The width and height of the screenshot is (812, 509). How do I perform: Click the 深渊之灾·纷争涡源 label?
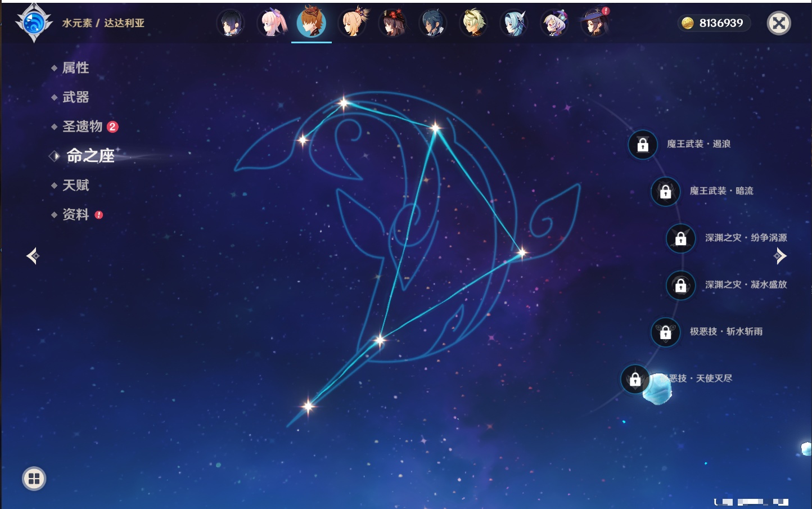(x=746, y=237)
